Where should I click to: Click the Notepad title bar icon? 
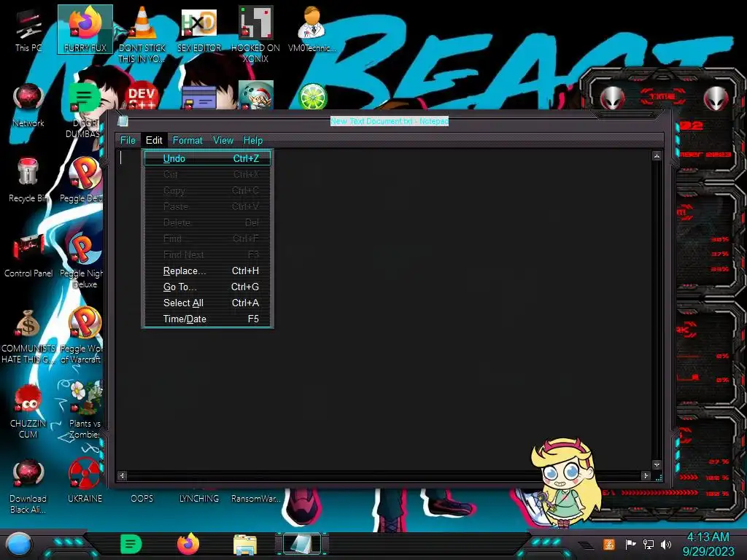[x=123, y=121]
